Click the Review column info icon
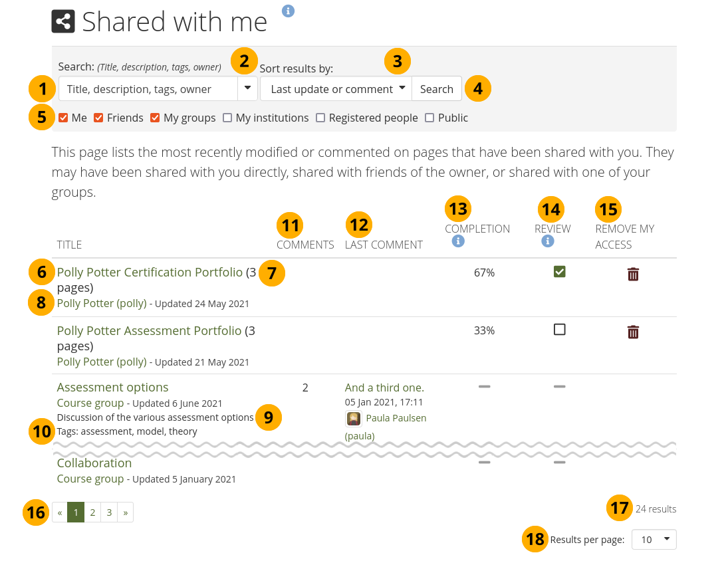 pyautogui.click(x=547, y=242)
